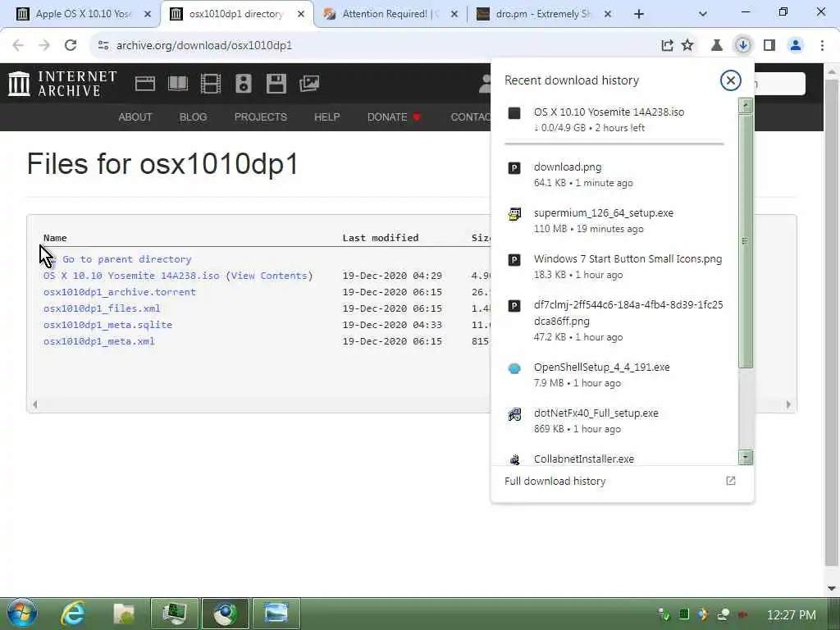840x630 pixels.
Task: Click the address bar URL field
Action: [375, 46]
